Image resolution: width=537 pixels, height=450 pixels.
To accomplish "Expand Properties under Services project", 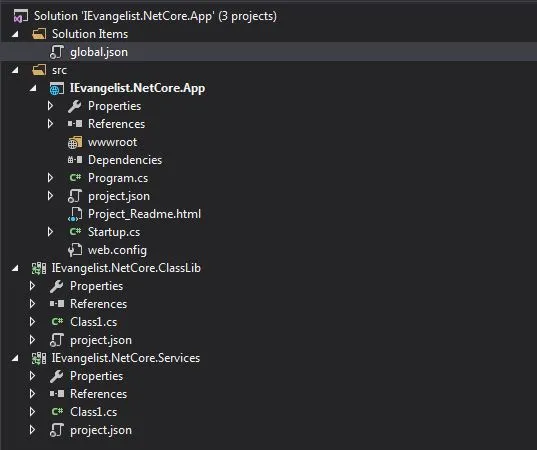I will (33, 376).
